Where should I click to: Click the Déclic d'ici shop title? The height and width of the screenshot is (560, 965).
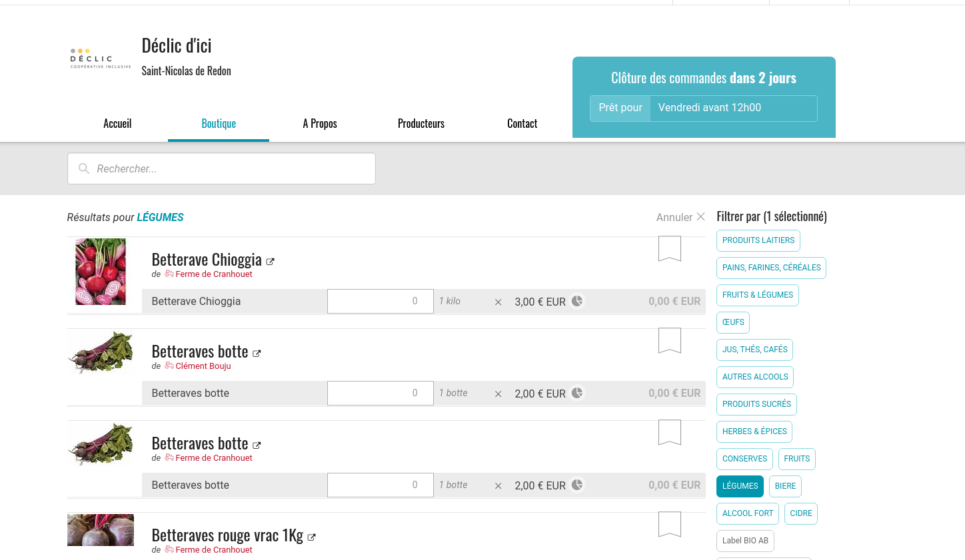click(177, 45)
